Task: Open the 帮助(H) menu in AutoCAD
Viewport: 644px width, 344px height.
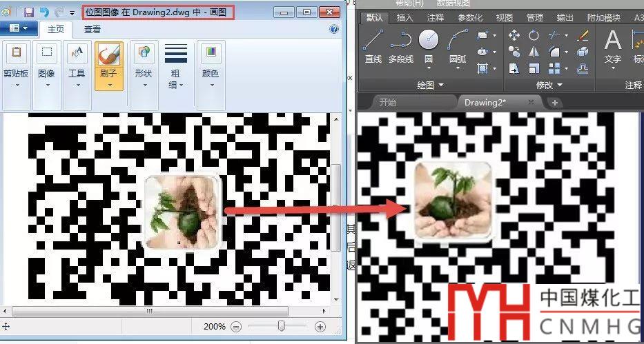Action: (409, 3)
